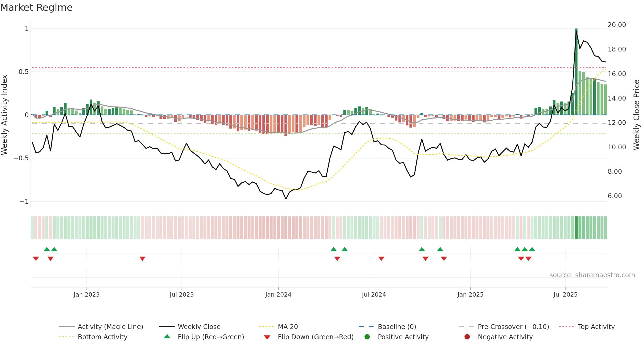Click the 12.00 price axis label
This screenshot has width=644, height=362.
[x=617, y=123]
